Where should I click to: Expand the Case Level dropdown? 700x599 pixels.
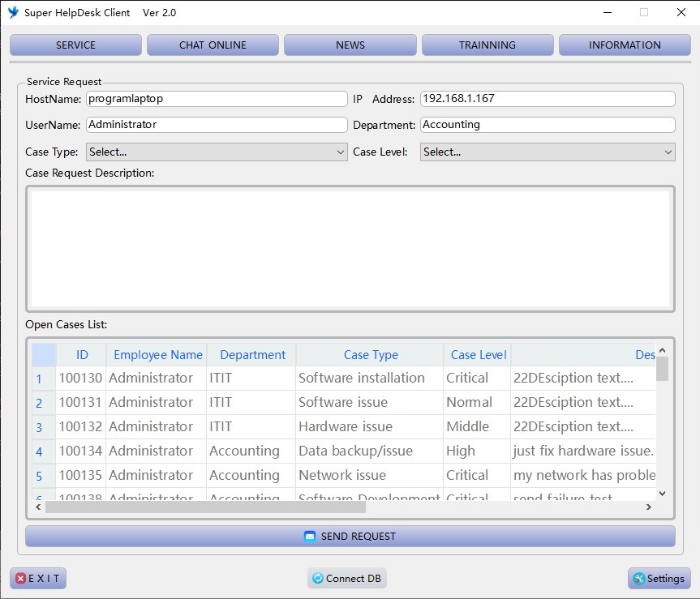click(x=548, y=152)
